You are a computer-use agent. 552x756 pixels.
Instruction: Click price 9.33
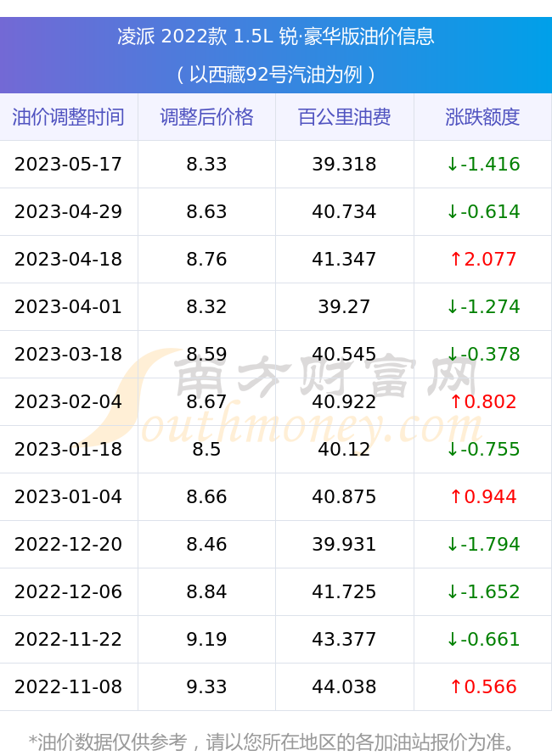click(x=206, y=687)
